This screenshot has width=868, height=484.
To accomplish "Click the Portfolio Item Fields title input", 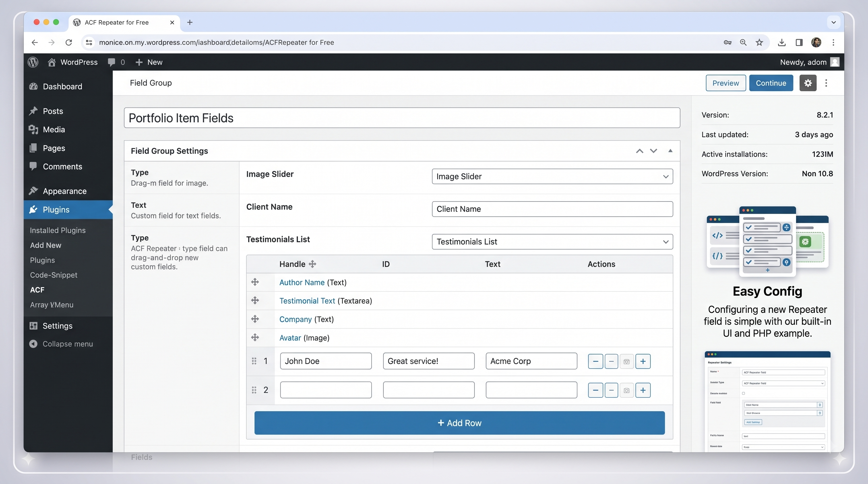I will [402, 118].
